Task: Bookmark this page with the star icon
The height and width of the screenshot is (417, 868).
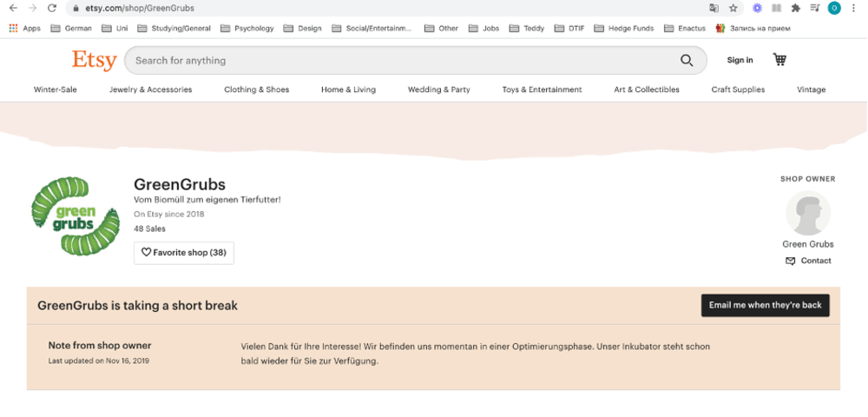Action: 733,9
